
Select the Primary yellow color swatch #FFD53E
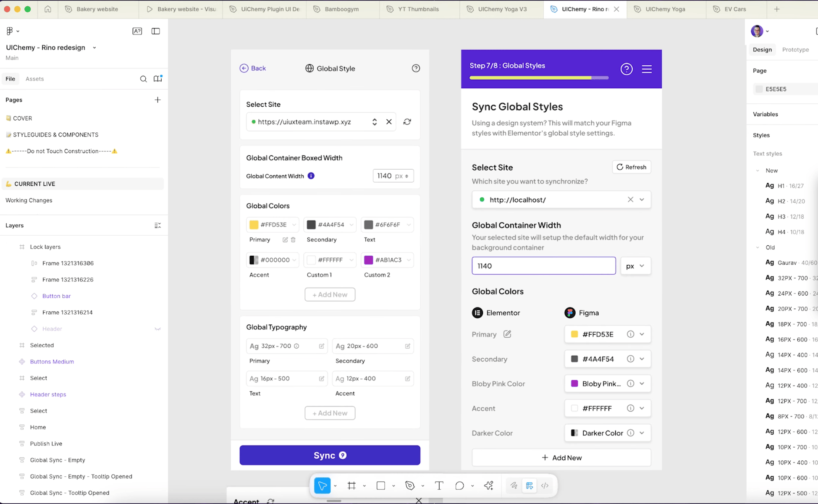point(254,225)
